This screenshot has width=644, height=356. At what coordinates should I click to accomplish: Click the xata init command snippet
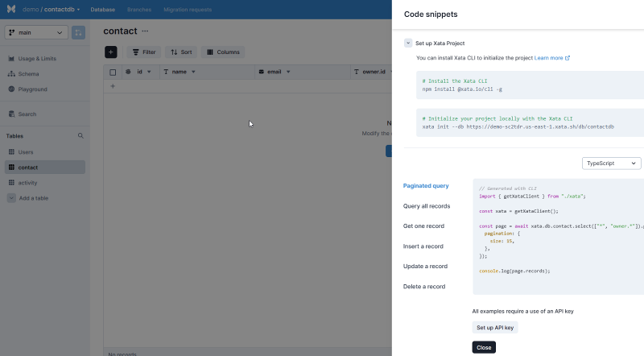(x=530, y=122)
